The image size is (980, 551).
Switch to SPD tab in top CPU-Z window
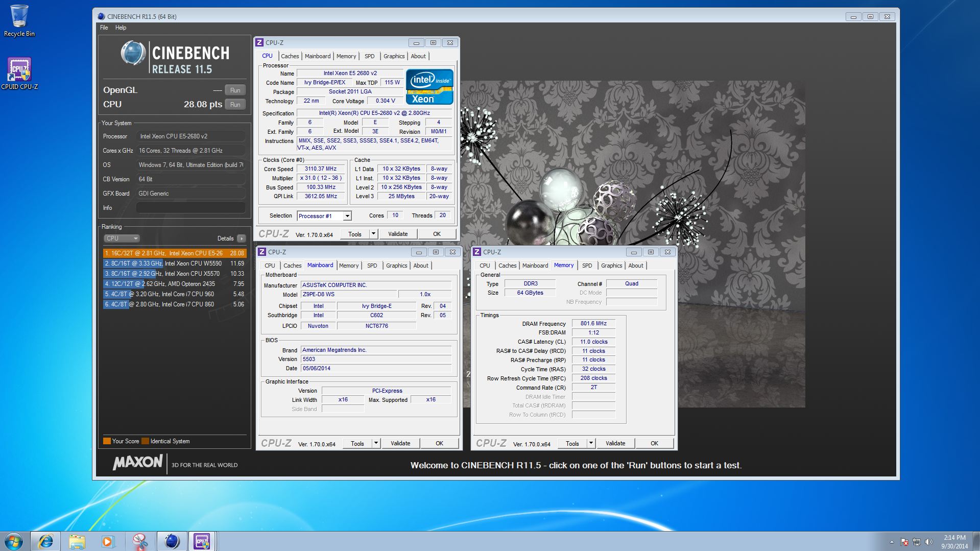click(370, 56)
